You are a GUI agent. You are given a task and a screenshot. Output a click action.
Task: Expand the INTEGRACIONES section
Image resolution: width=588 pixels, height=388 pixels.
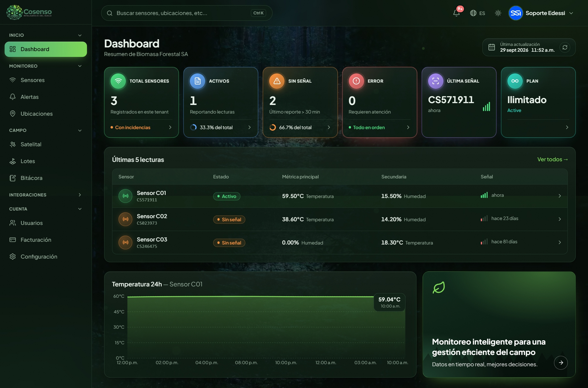[46, 195]
